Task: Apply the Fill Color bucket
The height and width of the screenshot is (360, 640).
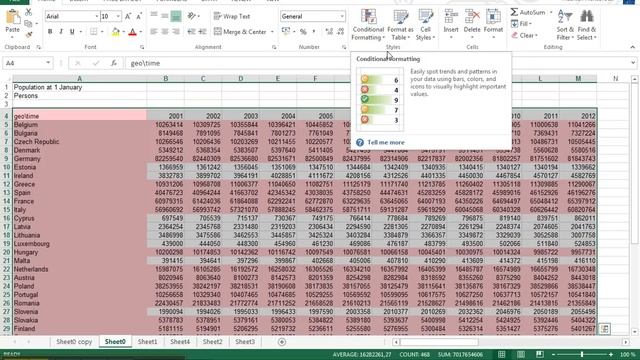Action: click(116, 31)
